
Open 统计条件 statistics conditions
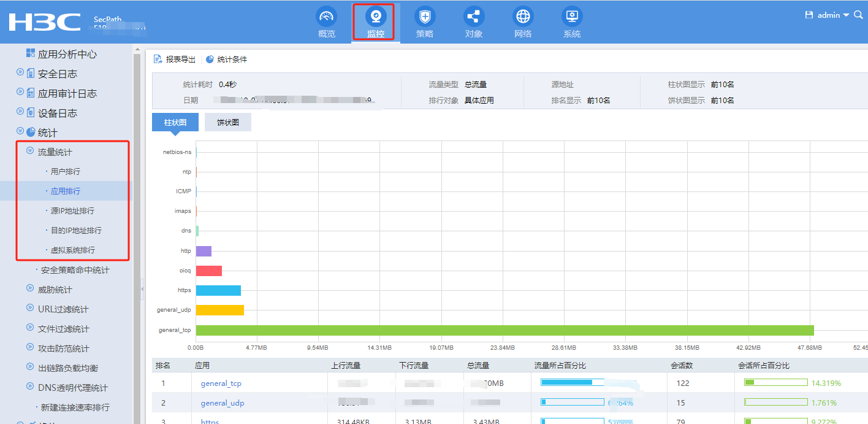pos(226,60)
